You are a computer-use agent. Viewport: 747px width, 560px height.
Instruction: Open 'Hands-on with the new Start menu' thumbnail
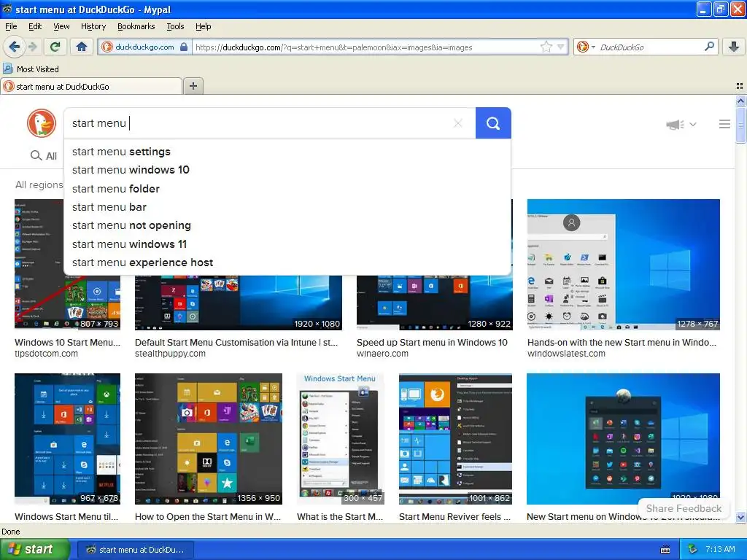coord(623,264)
